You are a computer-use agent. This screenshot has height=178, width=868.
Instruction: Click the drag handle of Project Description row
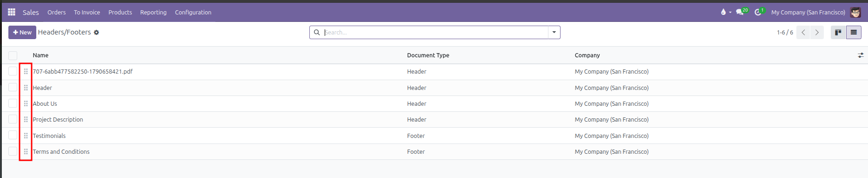click(x=26, y=119)
